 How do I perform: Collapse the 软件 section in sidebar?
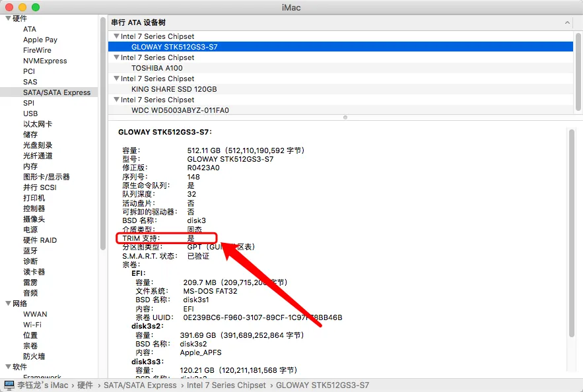(8, 366)
